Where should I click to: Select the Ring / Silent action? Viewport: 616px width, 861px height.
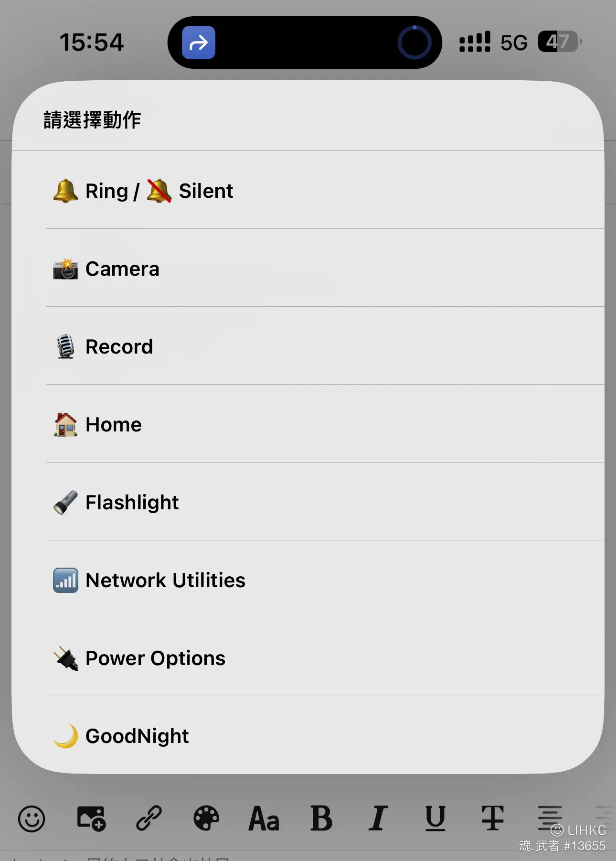308,190
